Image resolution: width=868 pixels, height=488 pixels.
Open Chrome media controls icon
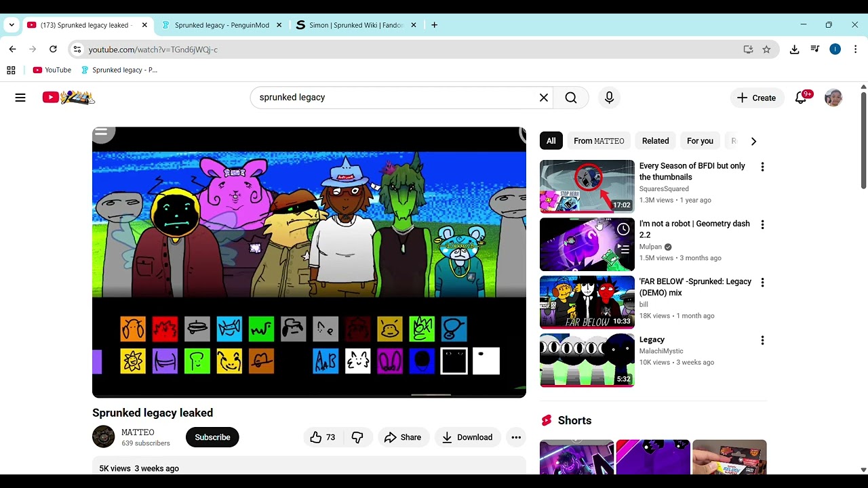click(815, 49)
